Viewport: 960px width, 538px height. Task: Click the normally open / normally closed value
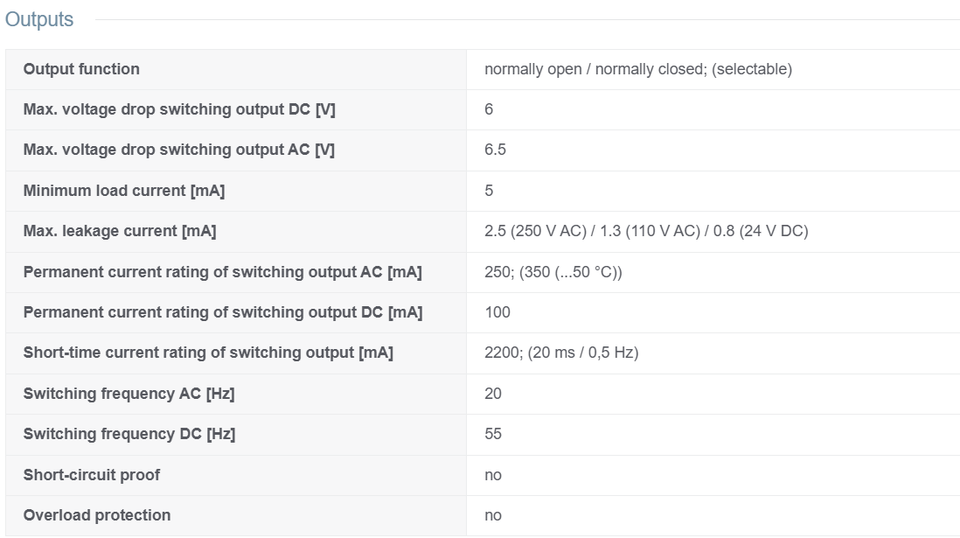click(638, 69)
